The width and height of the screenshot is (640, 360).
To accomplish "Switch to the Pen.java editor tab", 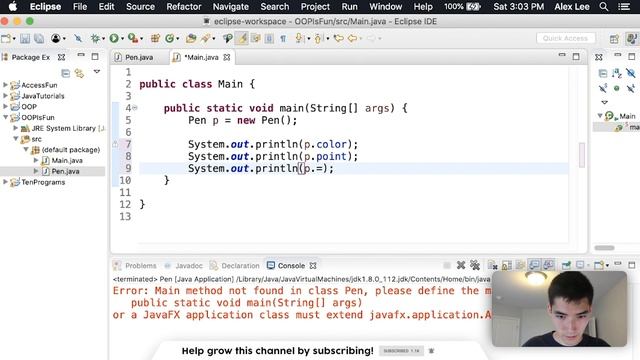I will click(139, 57).
